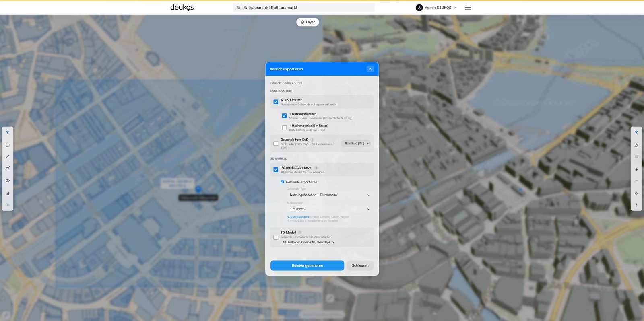The image size is (644, 321).
Task: Click the Schliessen button
Action: coord(360,265)
